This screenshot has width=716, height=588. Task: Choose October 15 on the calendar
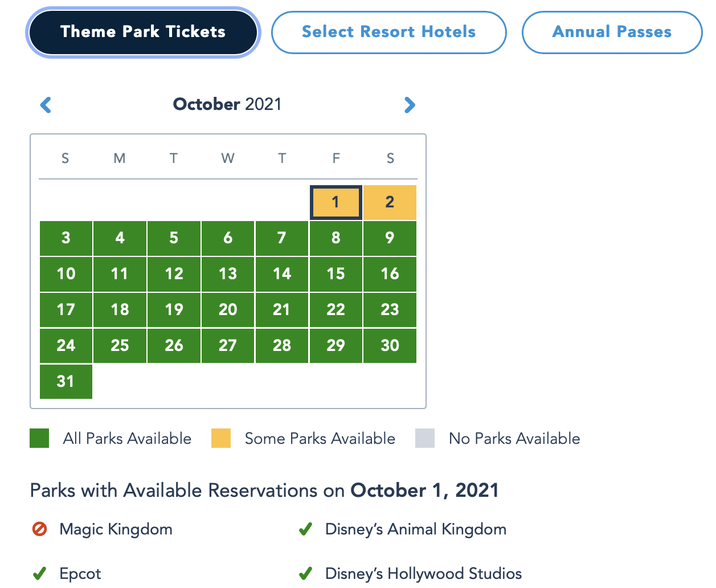point(336,273)
